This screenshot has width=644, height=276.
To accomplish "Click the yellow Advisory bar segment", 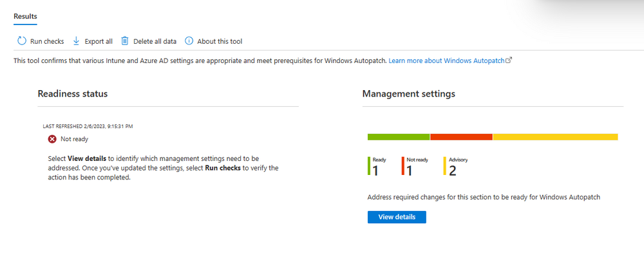I will coord(556,137).
